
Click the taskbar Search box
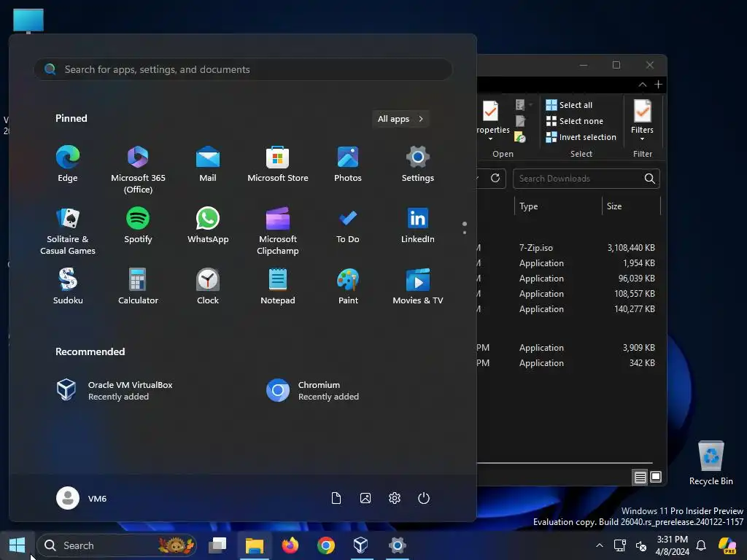117,545
